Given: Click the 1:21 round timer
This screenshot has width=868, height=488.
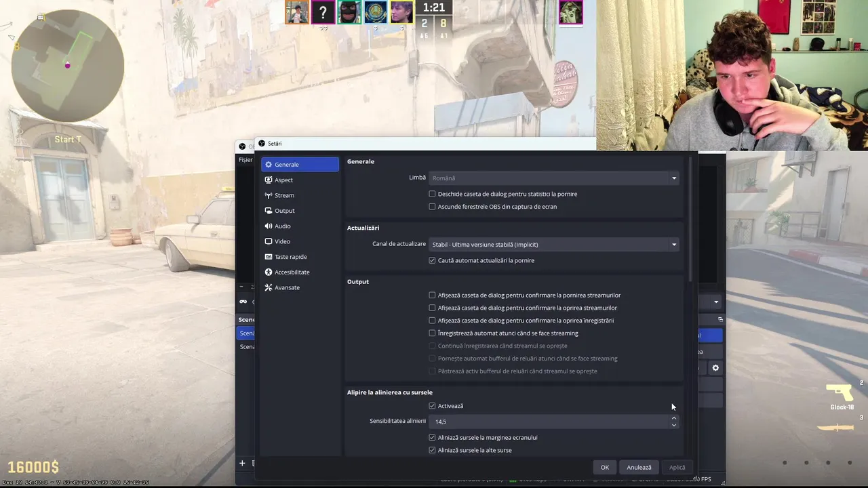Looking at the screenshot, I should (434, 7).
